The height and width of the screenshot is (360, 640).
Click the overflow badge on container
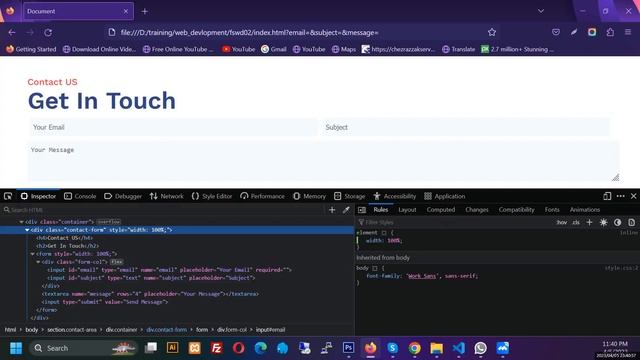pyautogui.click(x=109, y=222)
